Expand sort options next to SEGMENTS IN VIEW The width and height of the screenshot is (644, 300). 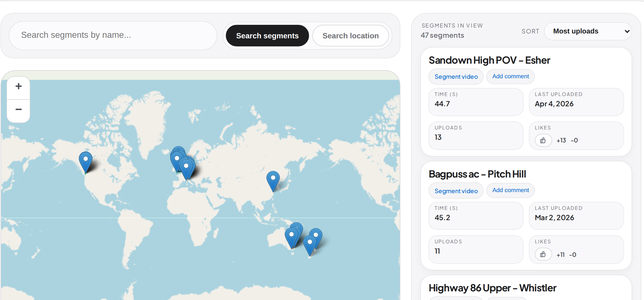coord(588,31)
